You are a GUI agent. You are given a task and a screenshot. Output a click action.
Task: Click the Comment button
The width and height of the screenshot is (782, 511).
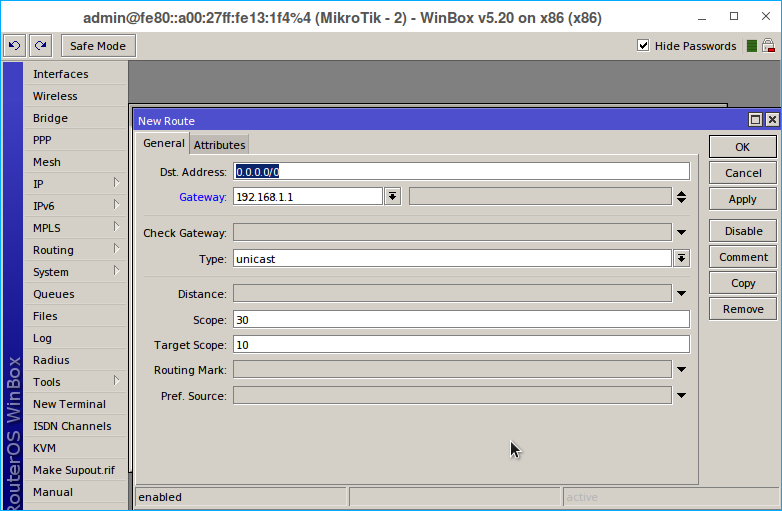pos(743,257)
